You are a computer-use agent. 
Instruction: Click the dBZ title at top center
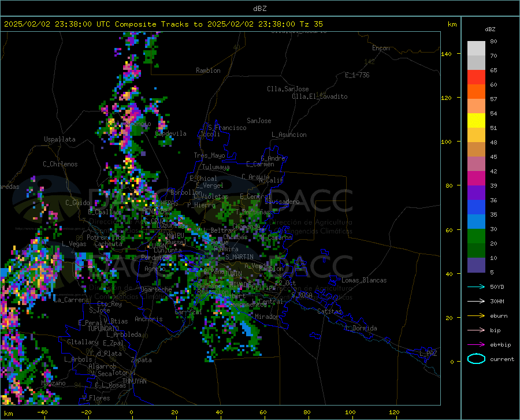pyautogui.click(x=259, y=9)
